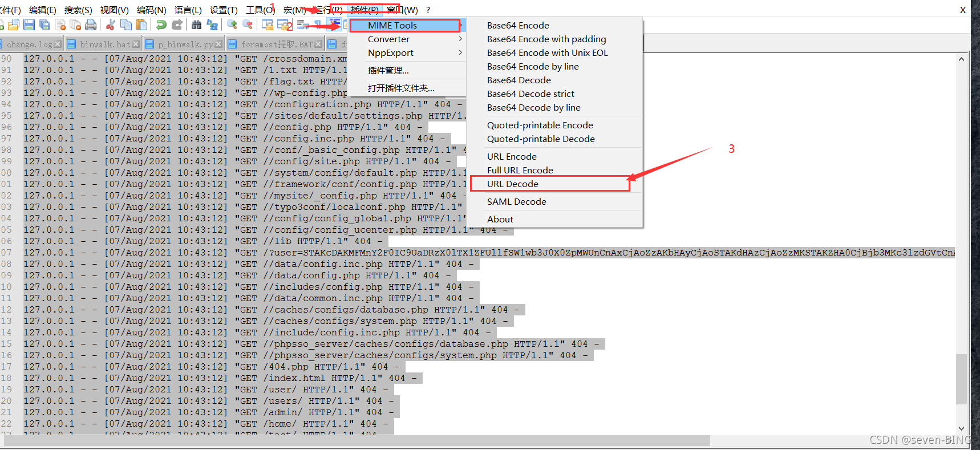Expand the Converter submenu

407,39
